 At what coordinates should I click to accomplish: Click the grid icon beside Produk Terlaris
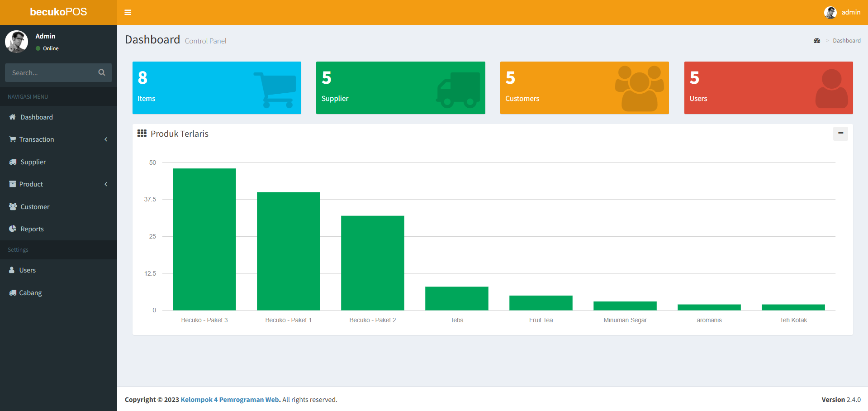coord(142,134)
